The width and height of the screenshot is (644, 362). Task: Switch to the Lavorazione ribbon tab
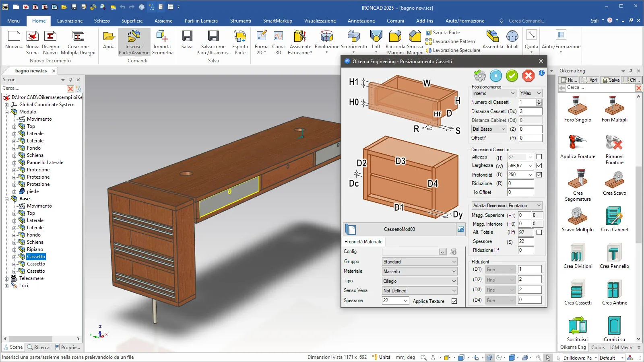[x=70, y=21]
